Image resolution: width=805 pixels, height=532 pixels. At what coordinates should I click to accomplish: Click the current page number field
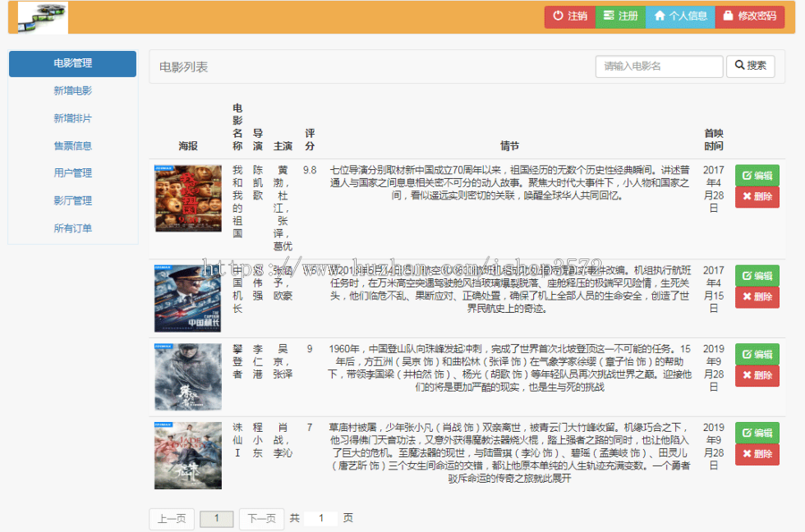216,519
